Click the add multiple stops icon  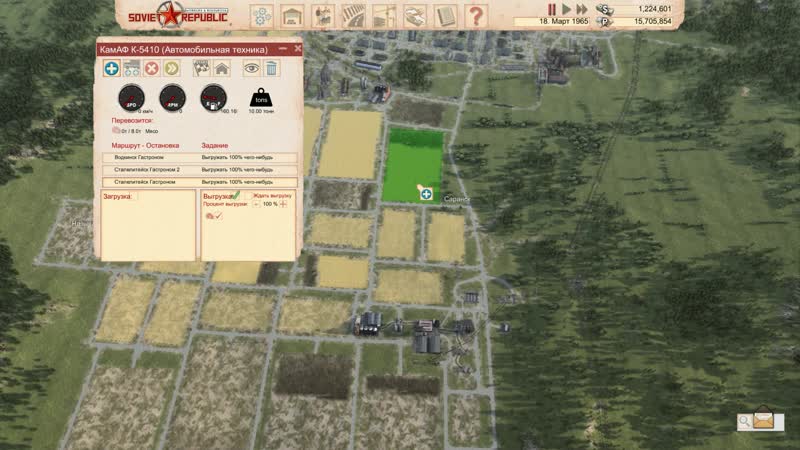132,68
